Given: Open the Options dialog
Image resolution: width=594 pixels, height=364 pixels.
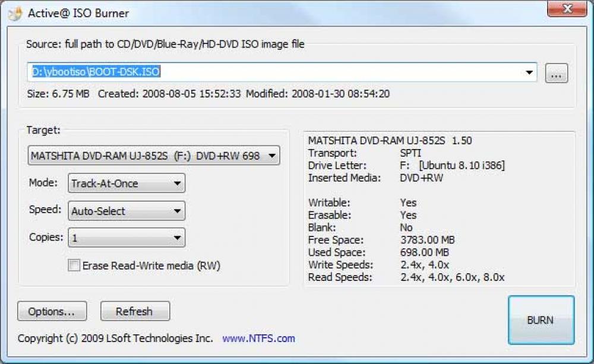Looking at the screenshot, I should tap(51, 311).
